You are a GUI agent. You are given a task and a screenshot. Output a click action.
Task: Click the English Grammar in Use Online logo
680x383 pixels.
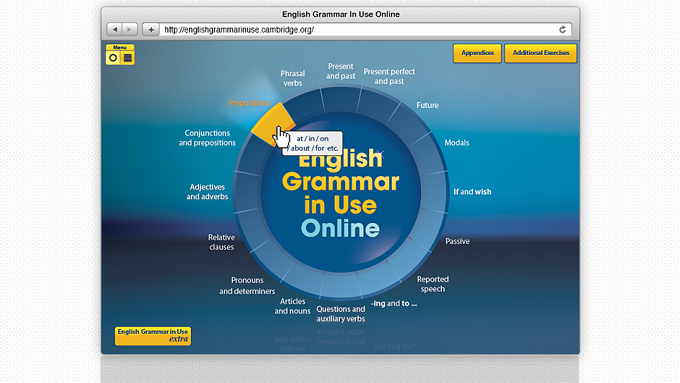pos(340,193)
